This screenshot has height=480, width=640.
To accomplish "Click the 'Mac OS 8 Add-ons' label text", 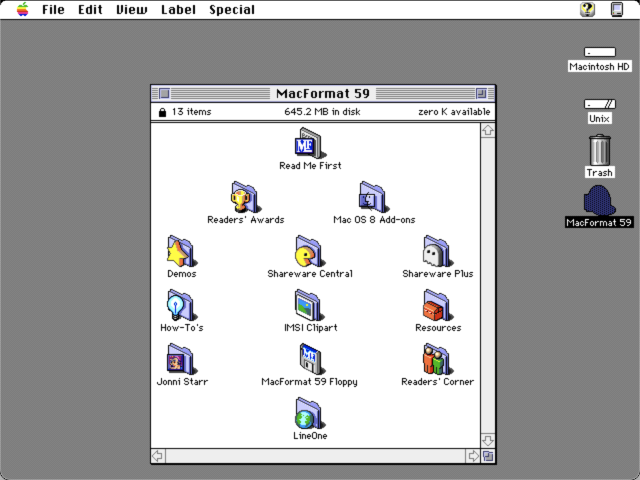I will (x=374, y=220).
